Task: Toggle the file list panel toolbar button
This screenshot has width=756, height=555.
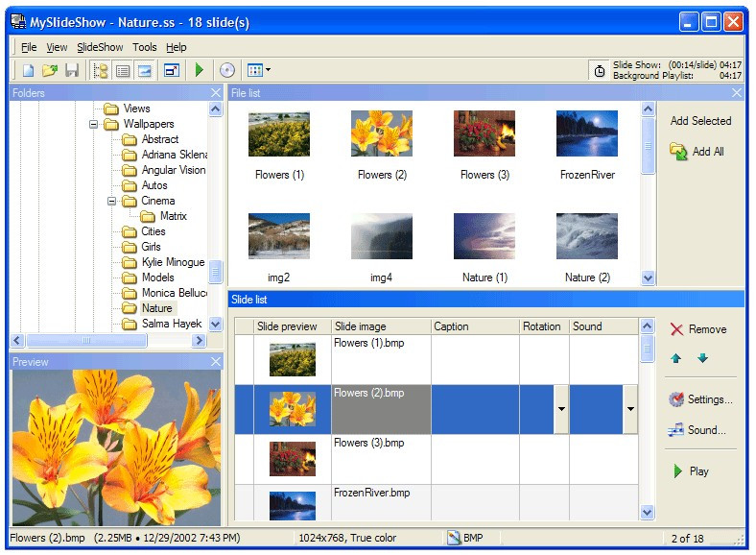Action: (x=123, y=70)
